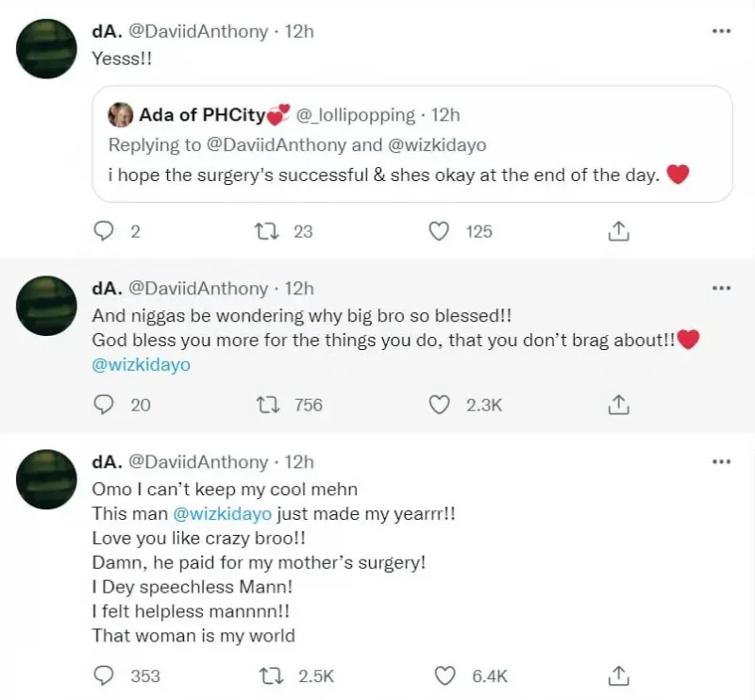Like the "Yesss!!" tweet
The height and width of the screenshot is (700, 755).
439,230
